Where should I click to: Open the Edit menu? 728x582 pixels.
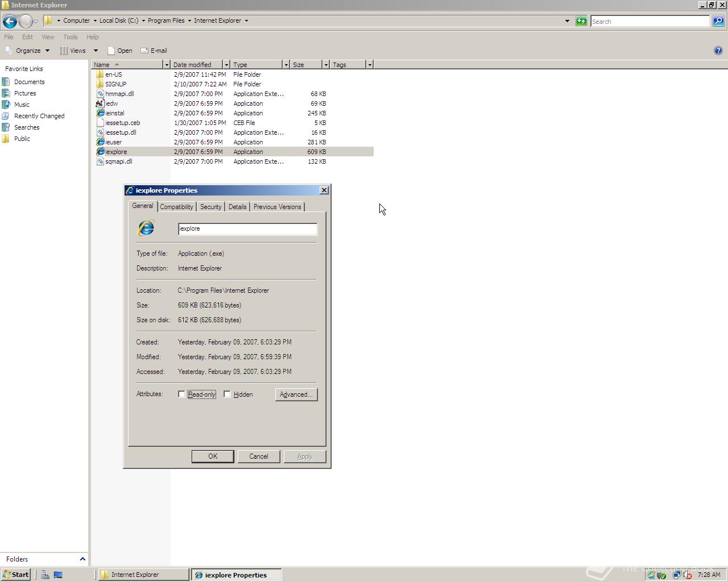[x=27, y=37]
